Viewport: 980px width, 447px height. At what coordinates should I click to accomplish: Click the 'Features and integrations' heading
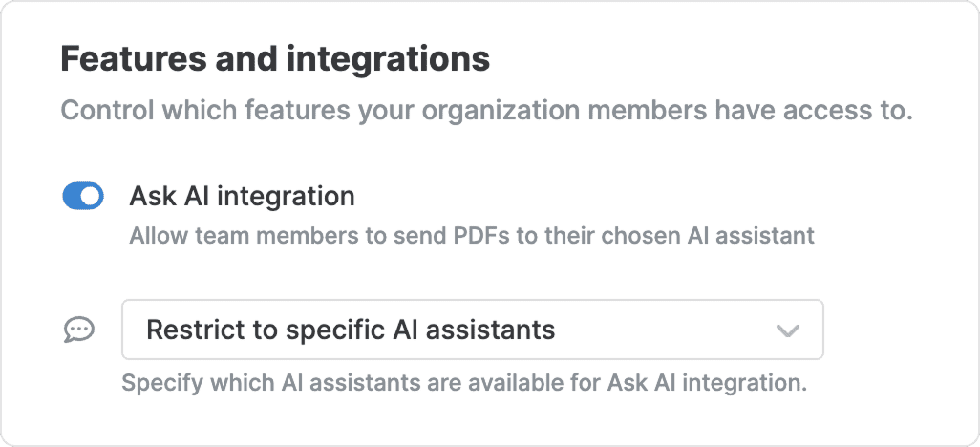(275, 59)
